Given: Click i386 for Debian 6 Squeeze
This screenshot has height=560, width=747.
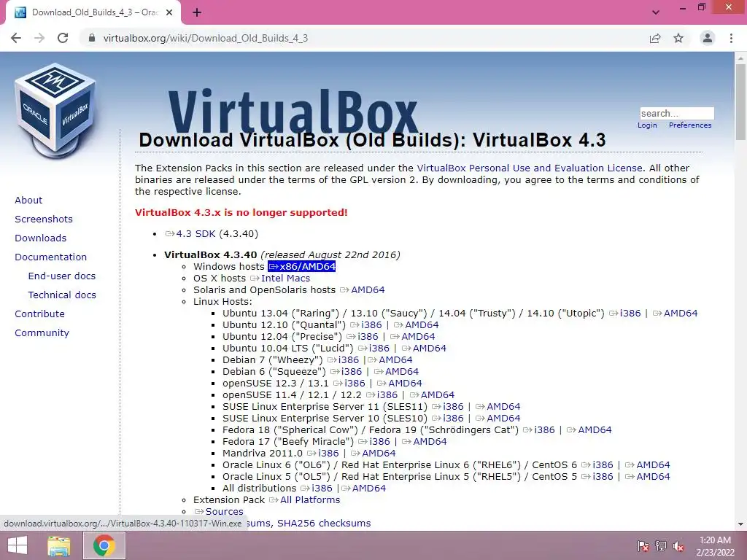Looking at the screenshot, I should pyautogui.click(x=352, y=371).
